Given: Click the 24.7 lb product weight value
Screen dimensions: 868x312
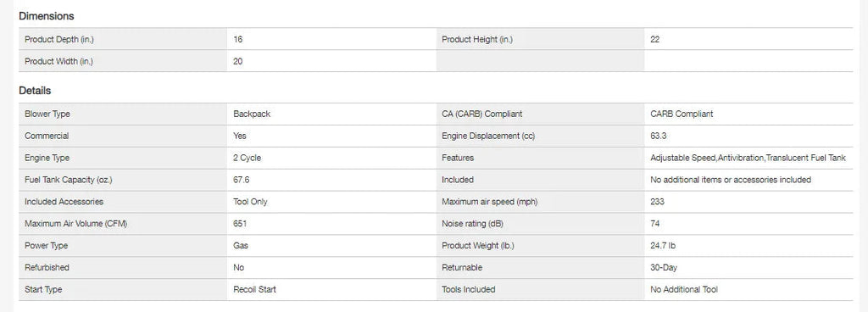Looking at the screenshot, I should click(663, 246).
